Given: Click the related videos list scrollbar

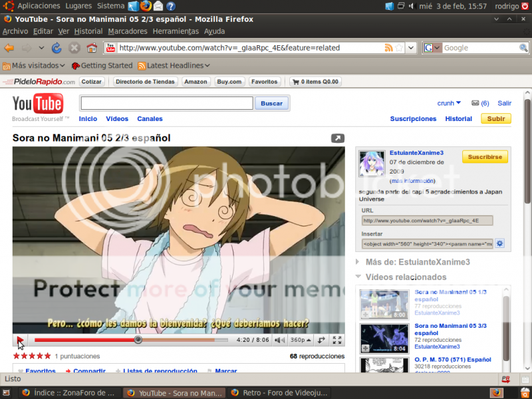Looking at the screenshot, I should pyautogui.click(x=506, y=327).
